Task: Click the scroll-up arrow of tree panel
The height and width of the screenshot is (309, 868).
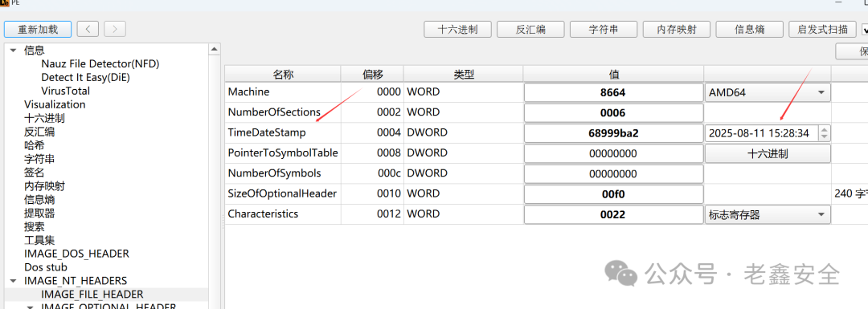Action: [x=215, y=51]
